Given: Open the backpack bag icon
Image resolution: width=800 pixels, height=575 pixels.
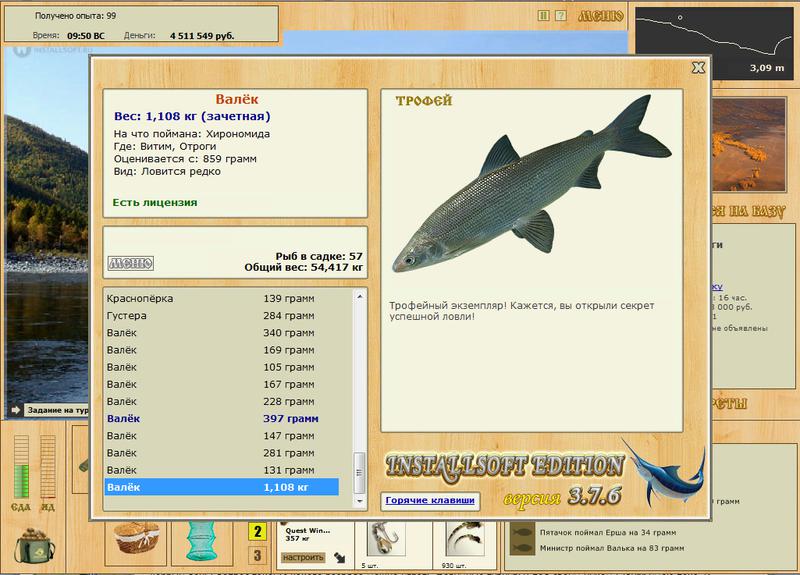Looking at the screenshot, I should point(34,545).
